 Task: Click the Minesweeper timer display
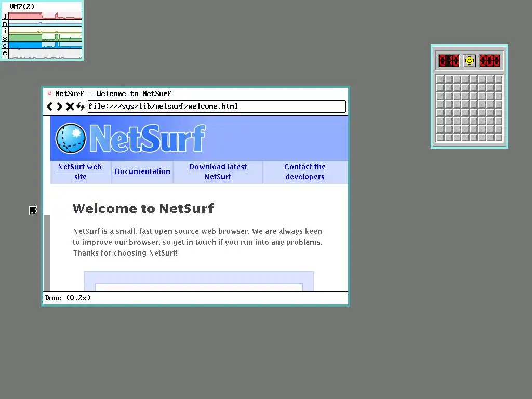click(x=489, y=61)
